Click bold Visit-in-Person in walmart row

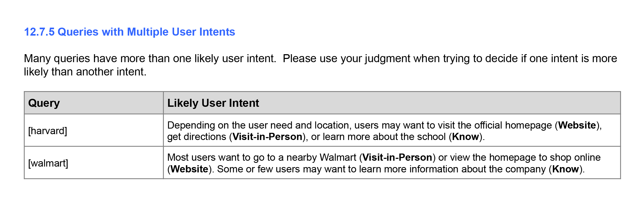coord(397,158)
